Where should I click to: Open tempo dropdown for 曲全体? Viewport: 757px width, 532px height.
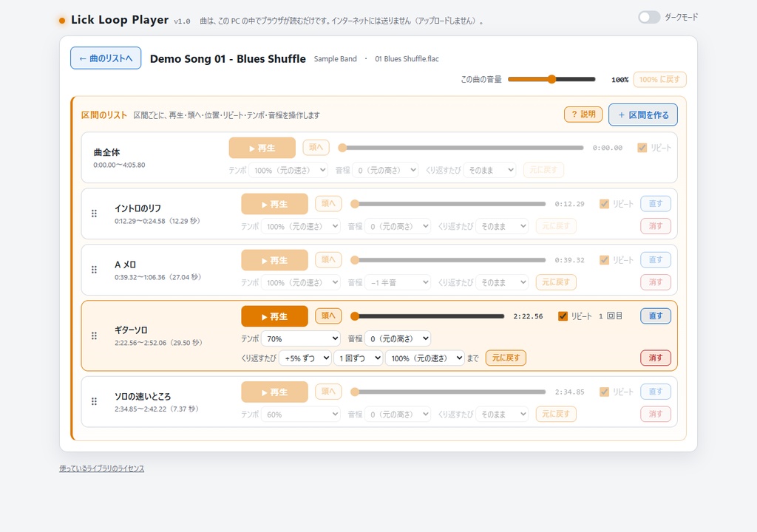click(288, 170)
